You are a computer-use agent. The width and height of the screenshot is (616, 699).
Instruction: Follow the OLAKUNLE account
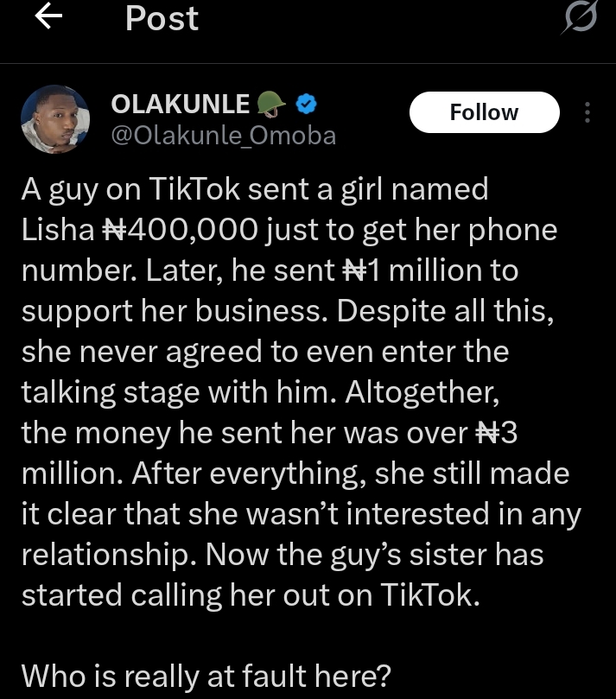click(484, 112)
